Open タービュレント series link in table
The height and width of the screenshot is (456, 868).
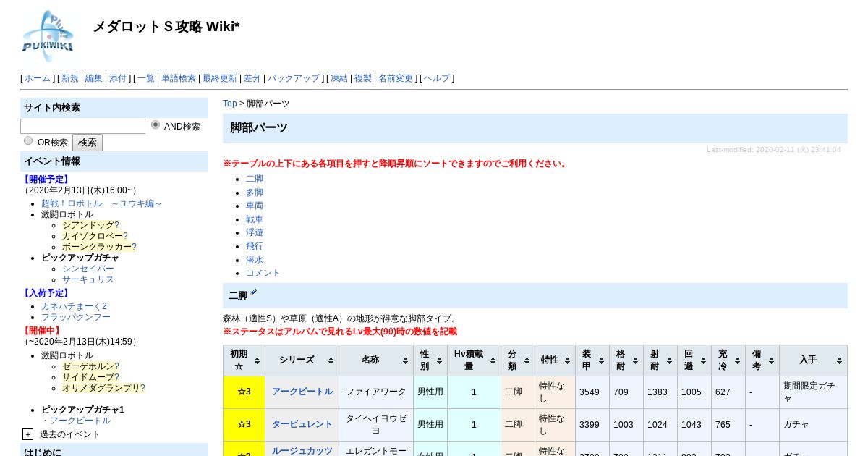pos(302,424)
